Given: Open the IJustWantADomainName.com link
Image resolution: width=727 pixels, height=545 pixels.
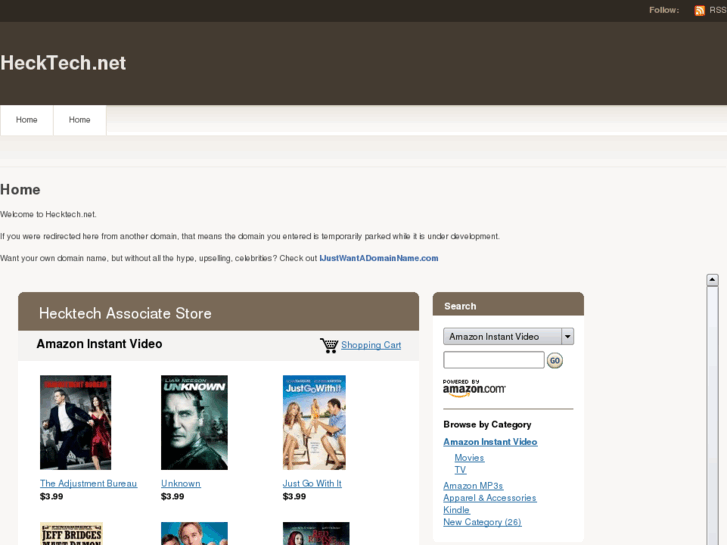Looking at the screenshot, I should click(379, 258).
